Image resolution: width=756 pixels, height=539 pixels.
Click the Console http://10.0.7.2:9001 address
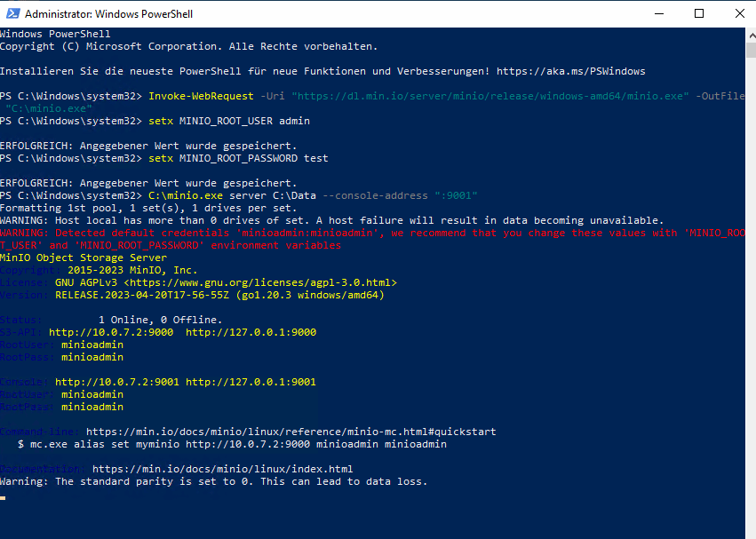(117, 382)
